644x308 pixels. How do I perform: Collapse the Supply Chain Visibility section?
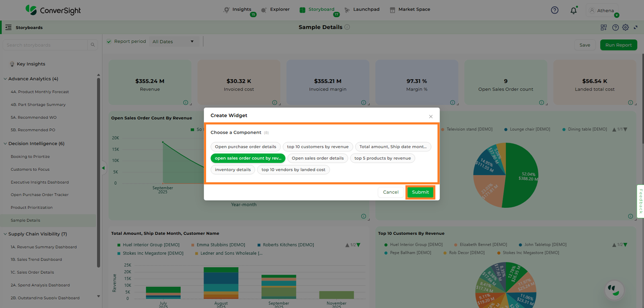coord(5,234)
